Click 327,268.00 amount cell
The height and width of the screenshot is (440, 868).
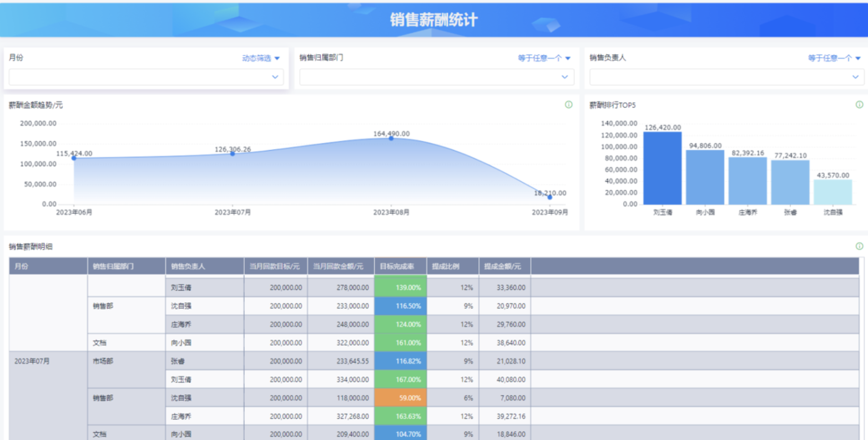341,416
